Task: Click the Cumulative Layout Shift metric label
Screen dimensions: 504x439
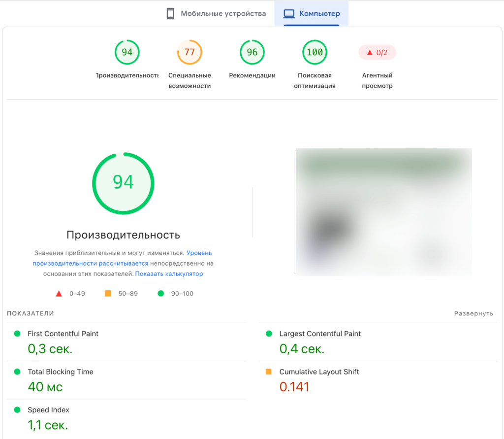Action: [319, 371]
